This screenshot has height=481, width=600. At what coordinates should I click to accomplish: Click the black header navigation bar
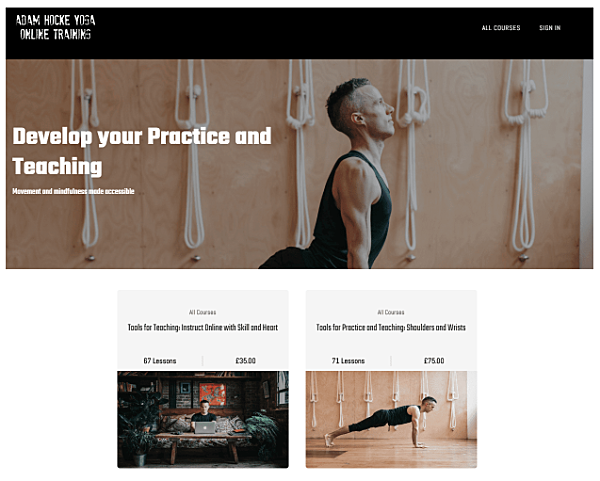(299, 33)
